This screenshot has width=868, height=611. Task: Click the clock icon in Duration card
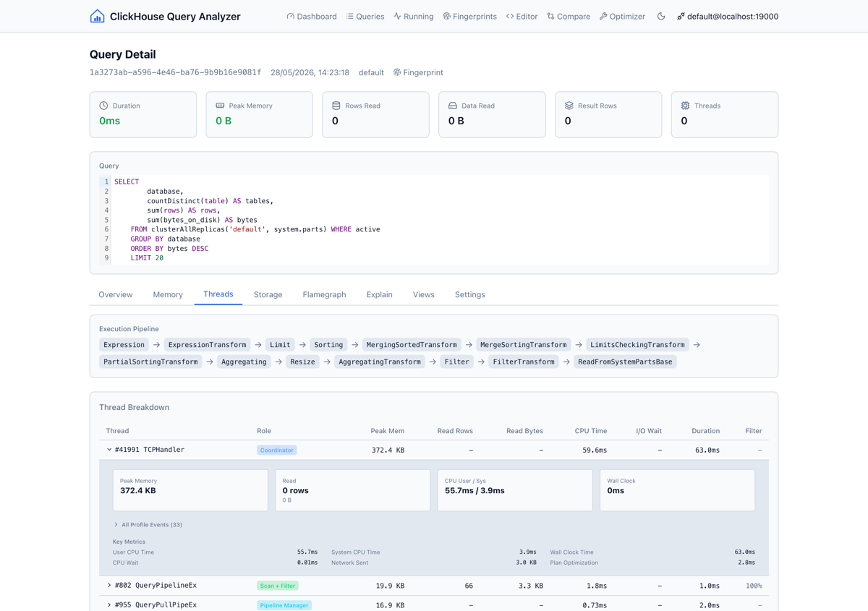(x=103, y=106)
